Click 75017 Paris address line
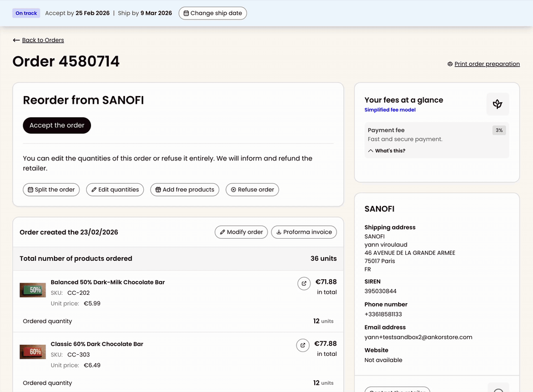The height and width of the screenshot is (392, 533). [380, 261]
